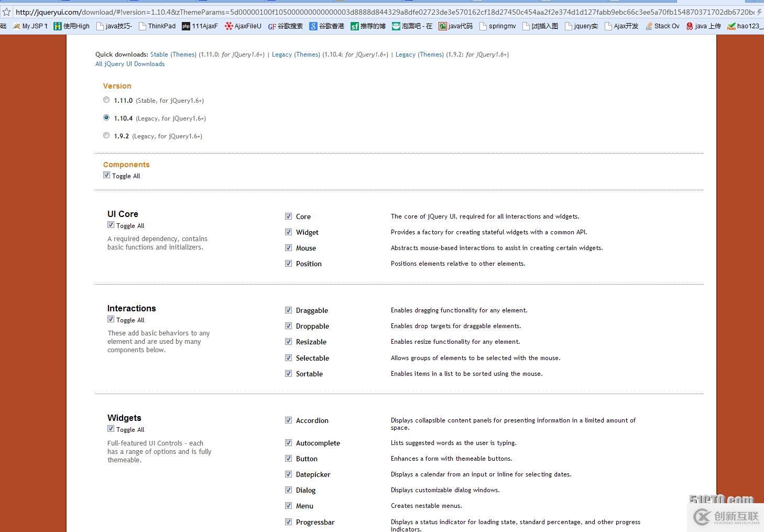Open the java代码 bookmark
Image resolution: width=764 pixels, height=532 pixels.
[456, 26]
